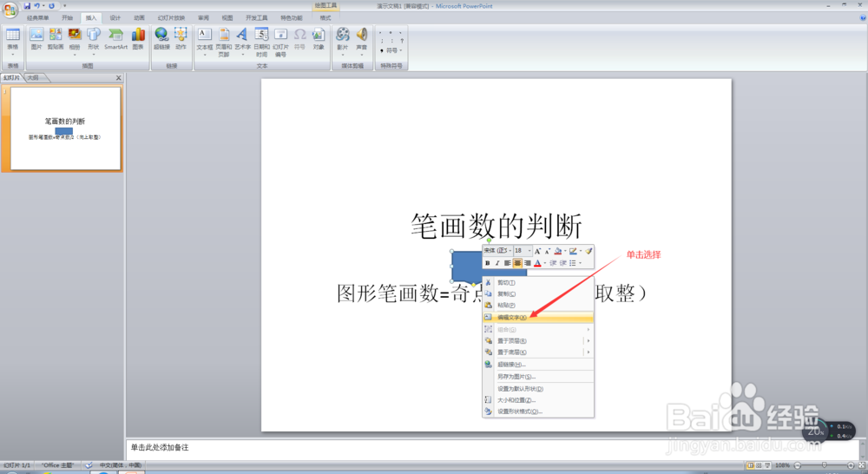
Task: Open 格式 drawing tools tab
Action: pos(325,17)
